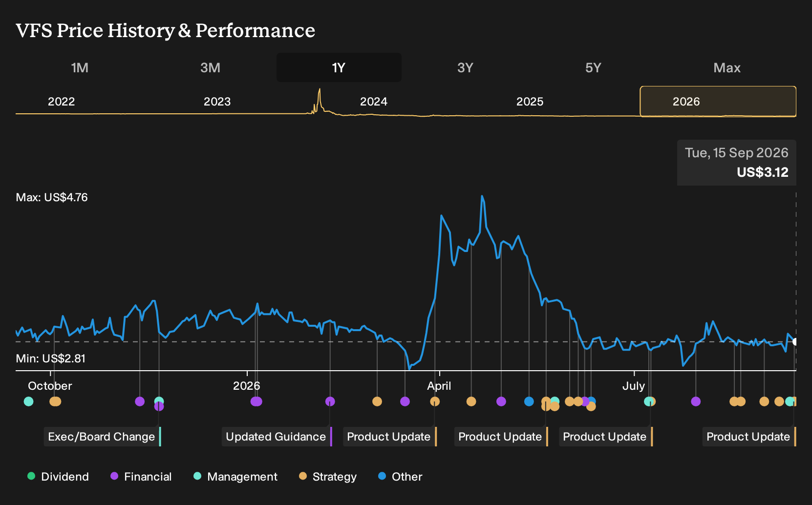Click the highlighted 2026 range selector window
The image size is (812, 505).
[718, 102]
